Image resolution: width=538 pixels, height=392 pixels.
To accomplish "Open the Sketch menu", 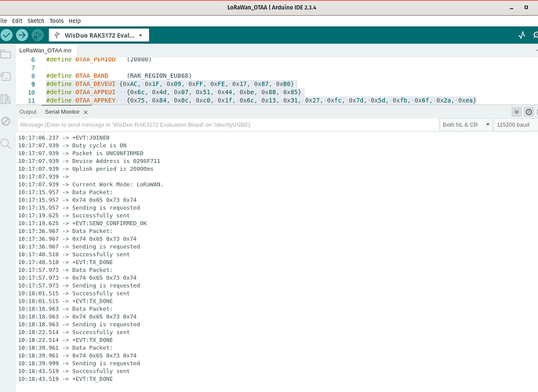I will (35, 20).
